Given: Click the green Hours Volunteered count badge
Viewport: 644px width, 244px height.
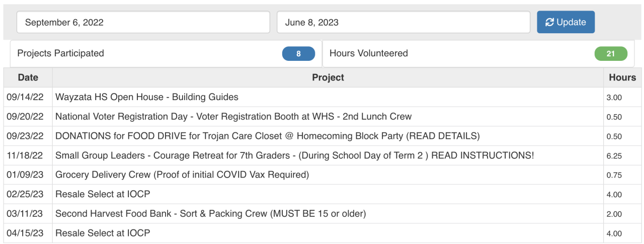Looking at the screenshot, I should [x=611, y=54].
